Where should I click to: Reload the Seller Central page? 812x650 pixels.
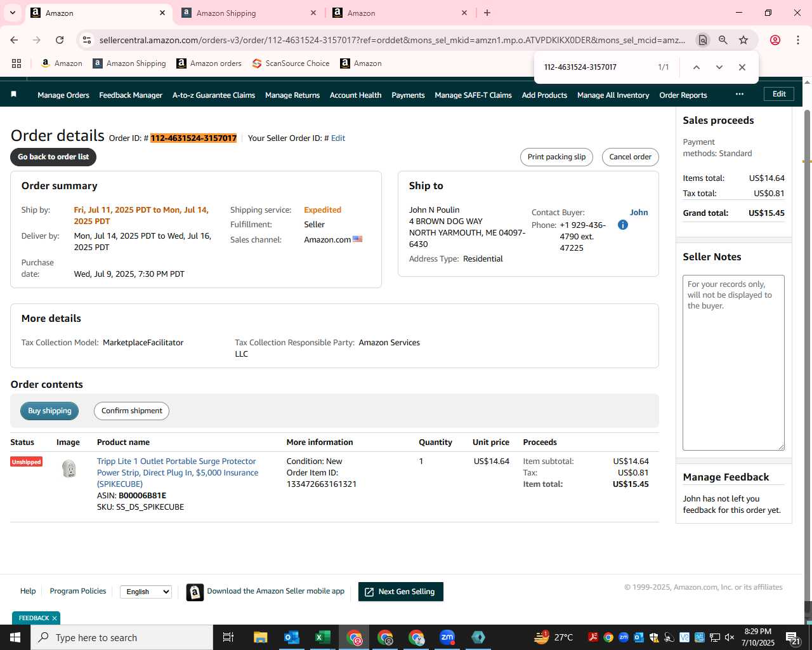[x=60, y=40]
